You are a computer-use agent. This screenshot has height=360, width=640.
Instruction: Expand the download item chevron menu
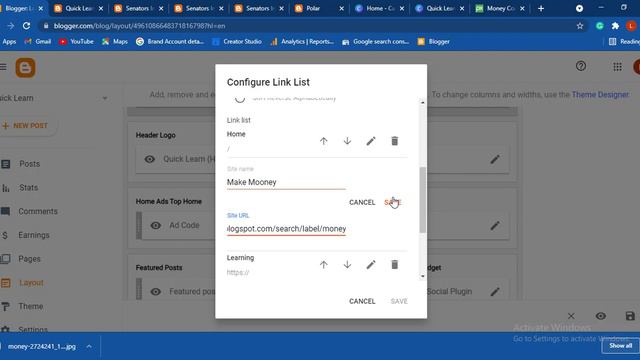89,347
